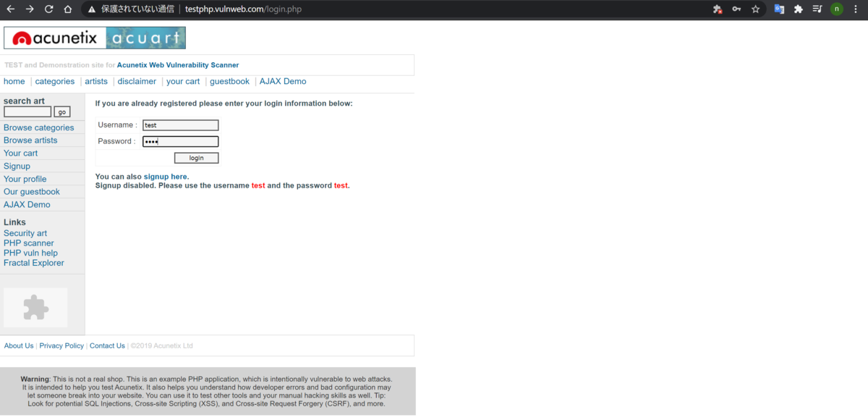
Task: Open Your cart in the sidebar
Action: [20, 154]
